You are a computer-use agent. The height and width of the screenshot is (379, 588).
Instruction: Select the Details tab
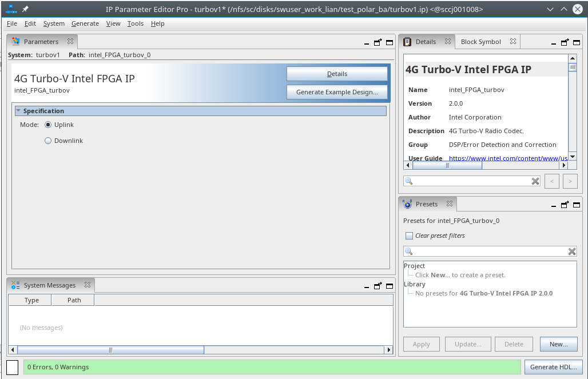pos(426,42)
